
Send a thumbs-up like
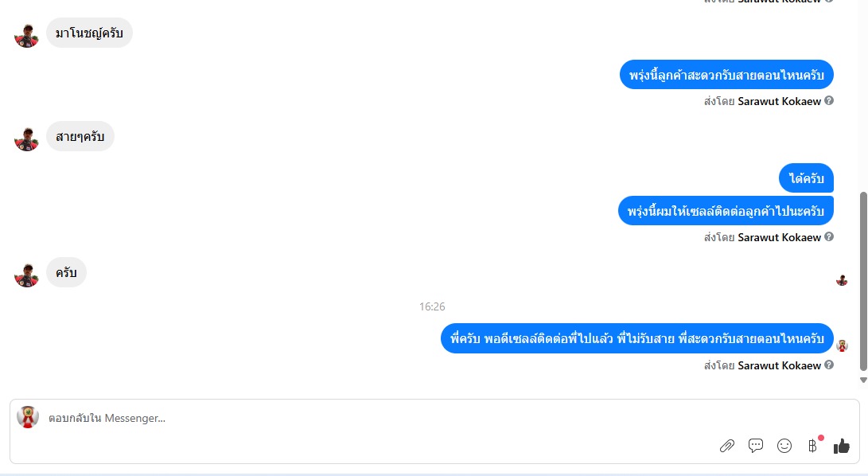pyautogui.click(x=842, y=446)
